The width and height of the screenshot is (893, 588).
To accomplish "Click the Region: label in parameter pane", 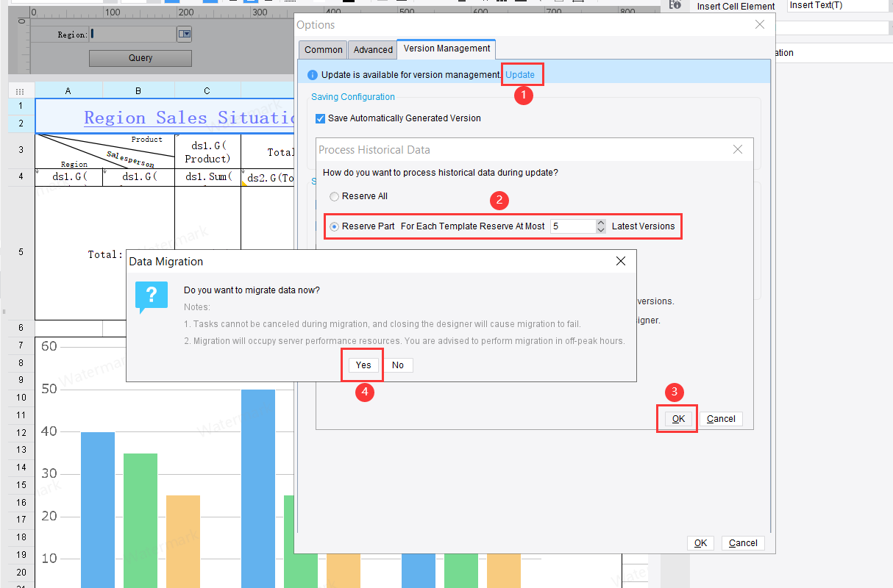I will 72,35.
